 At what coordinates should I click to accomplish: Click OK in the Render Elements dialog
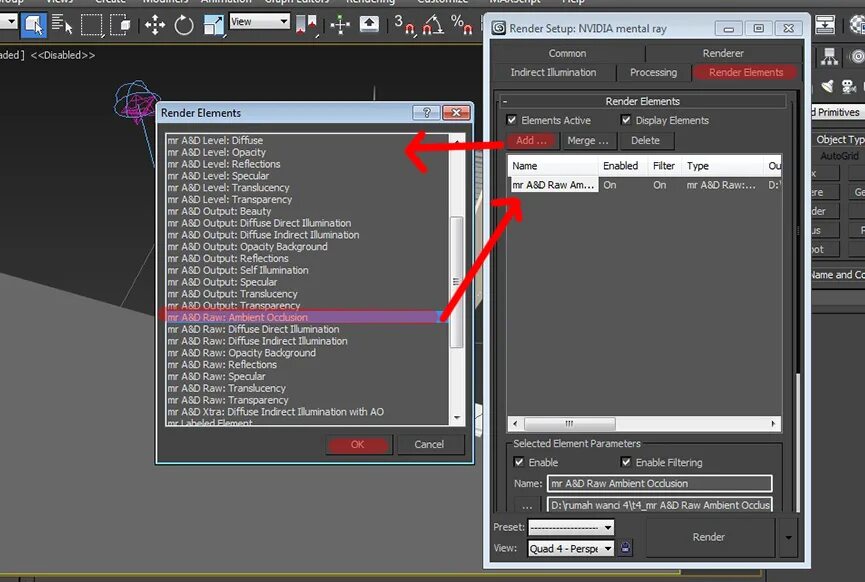357,445
